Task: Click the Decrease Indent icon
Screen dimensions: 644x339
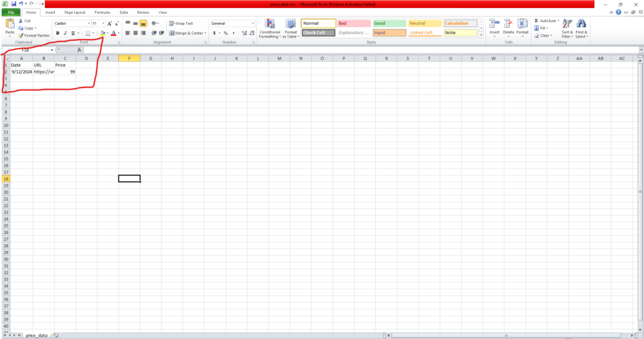Action: tap(154, 33)
